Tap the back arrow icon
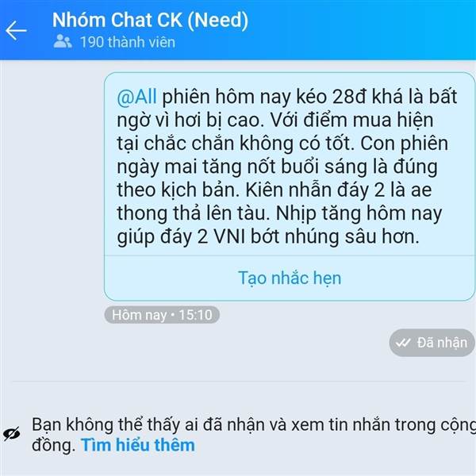This screenshot has width=476, height=476. 16,31
